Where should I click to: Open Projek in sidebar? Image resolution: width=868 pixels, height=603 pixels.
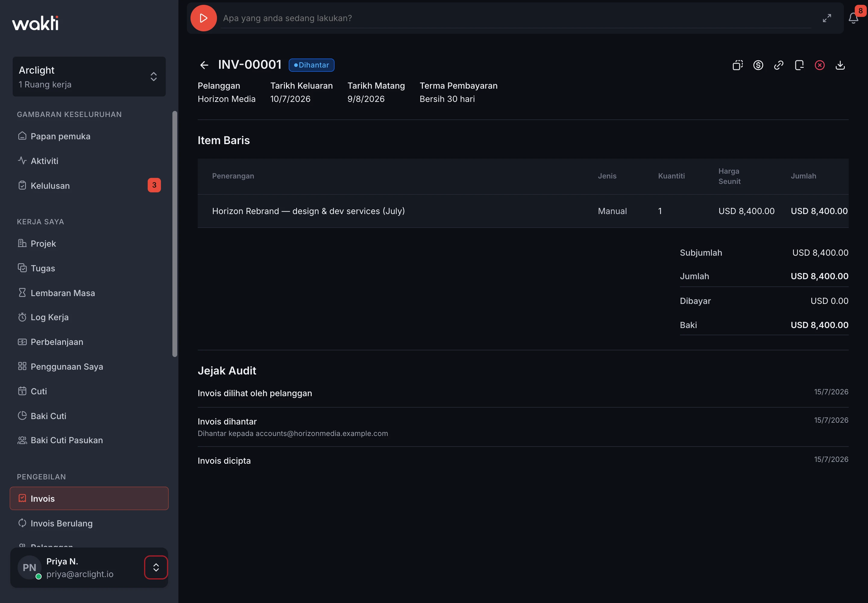click(89, 243)
